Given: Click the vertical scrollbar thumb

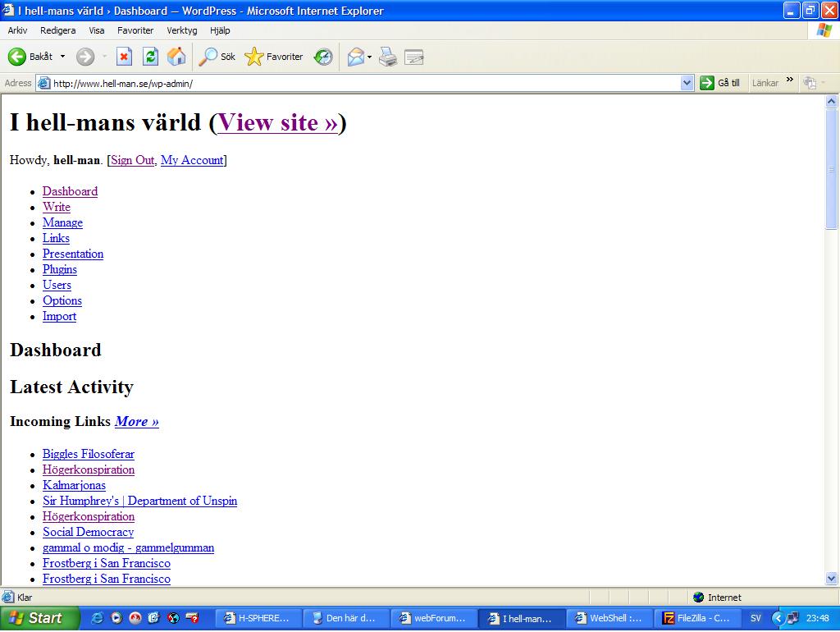Looking at the screenshot, I should [831, 168].
